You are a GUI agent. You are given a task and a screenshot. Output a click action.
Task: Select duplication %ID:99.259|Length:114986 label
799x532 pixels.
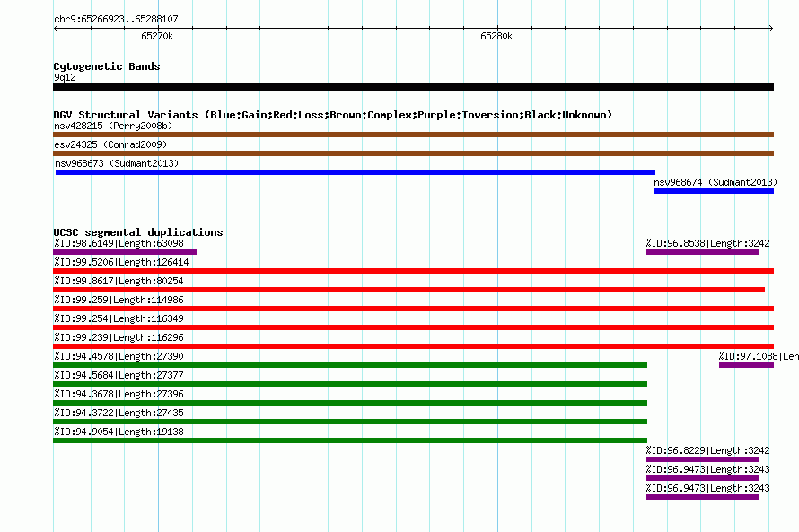(x=119, y=300)
